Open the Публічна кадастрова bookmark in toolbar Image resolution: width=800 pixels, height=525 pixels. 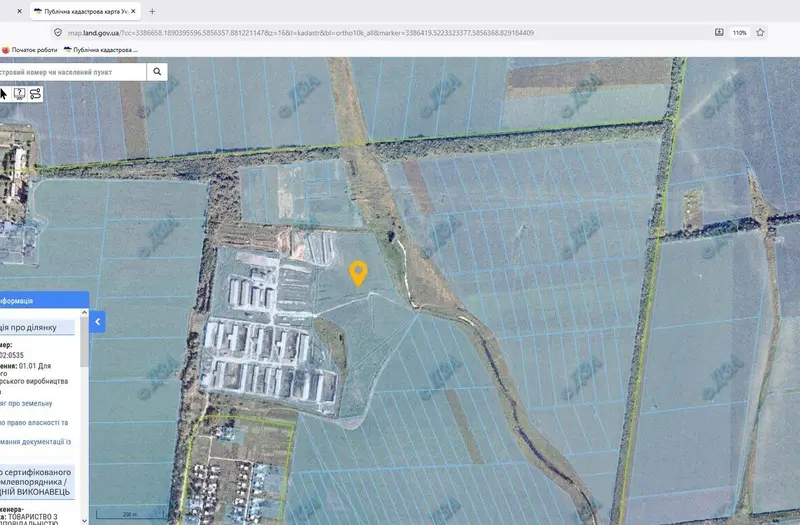[101, 49]
